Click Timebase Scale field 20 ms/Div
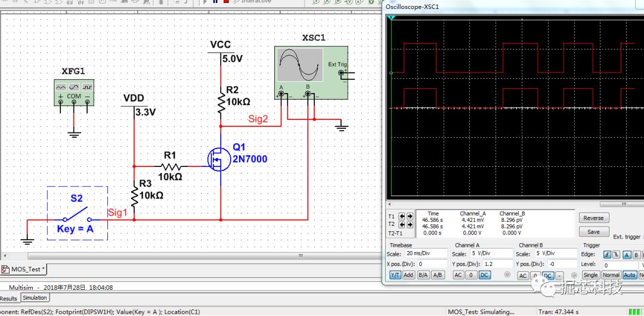The width and height of the screenshot is (644, 316). click(x=426, y=253)
